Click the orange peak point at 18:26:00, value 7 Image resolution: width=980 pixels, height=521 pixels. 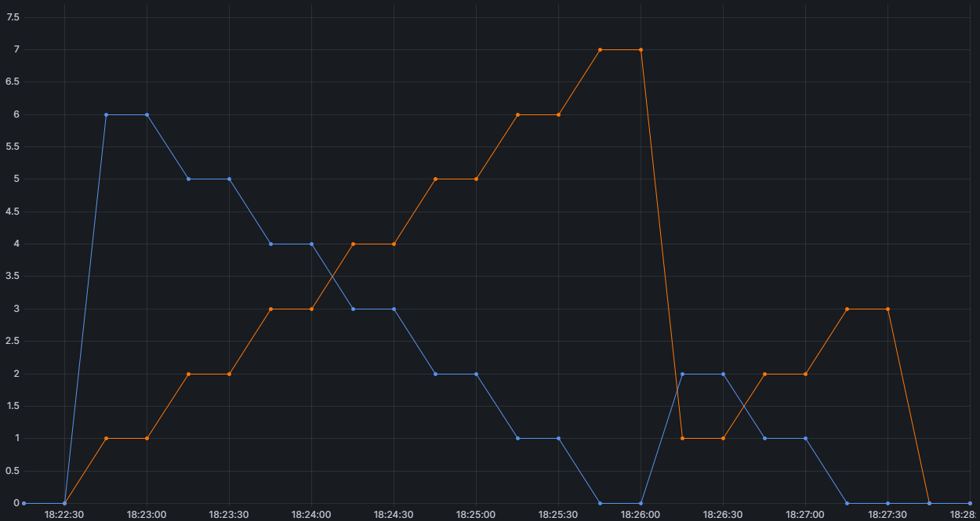pyautogui.click(x=641, y=49)
